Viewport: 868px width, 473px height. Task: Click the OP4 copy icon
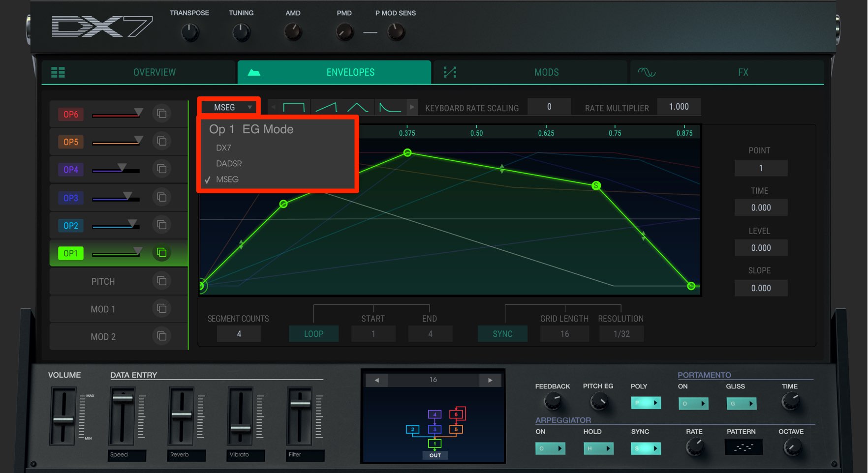tap(161, 169)
